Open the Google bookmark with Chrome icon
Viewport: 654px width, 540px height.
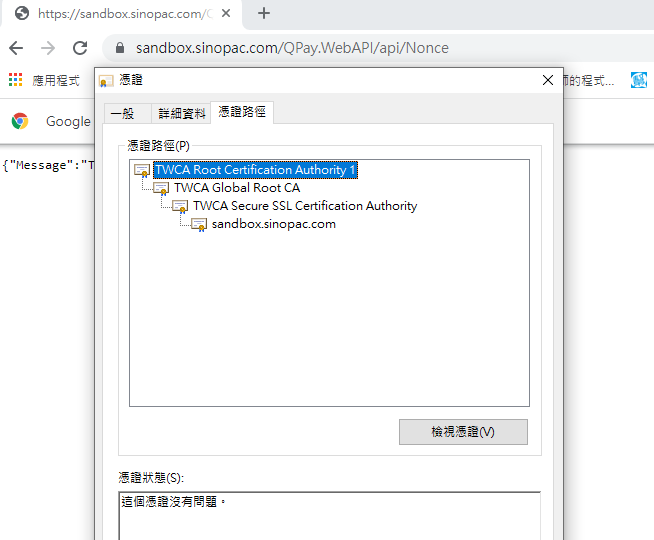[20, 121]
